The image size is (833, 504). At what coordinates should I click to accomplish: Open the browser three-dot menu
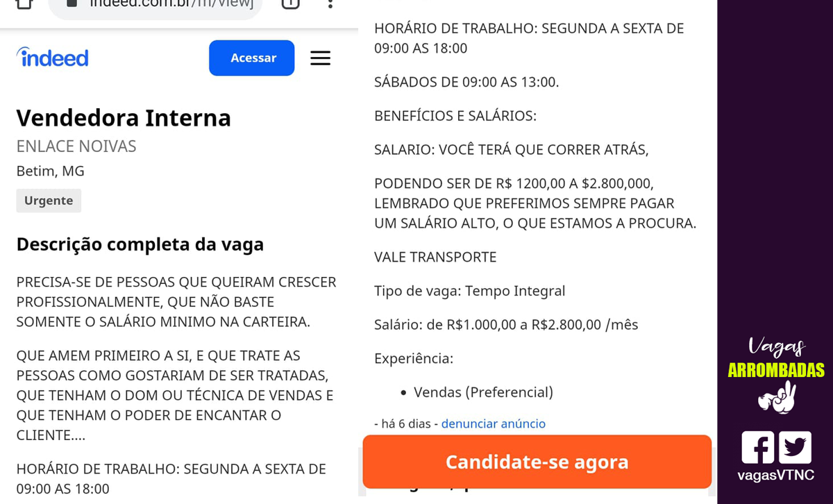(x=330, y=3)
